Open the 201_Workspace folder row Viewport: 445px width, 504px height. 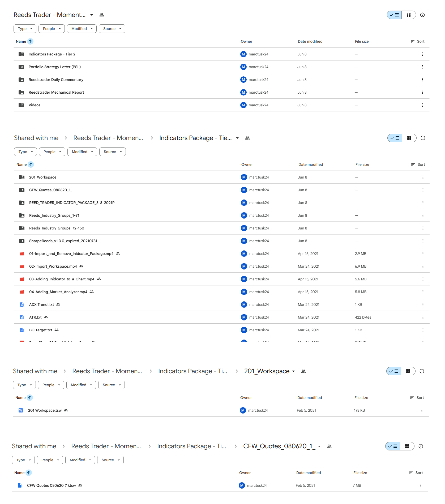[222, 177]
